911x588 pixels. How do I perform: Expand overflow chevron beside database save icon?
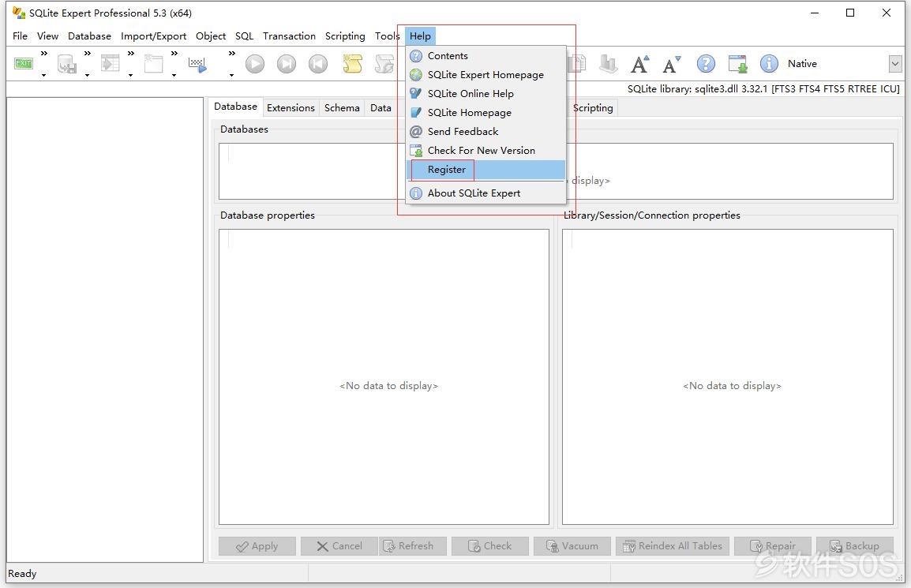pos(88,54)
